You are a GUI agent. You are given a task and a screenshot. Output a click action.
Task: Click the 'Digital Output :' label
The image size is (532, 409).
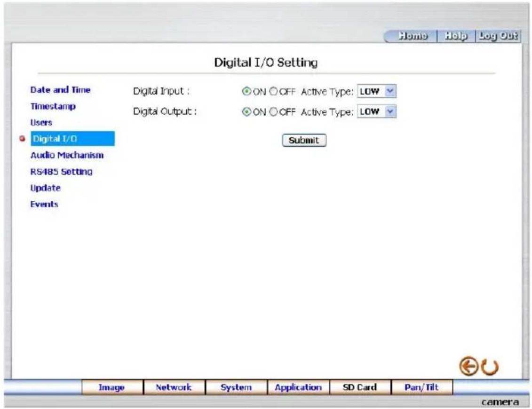[165, 111]
